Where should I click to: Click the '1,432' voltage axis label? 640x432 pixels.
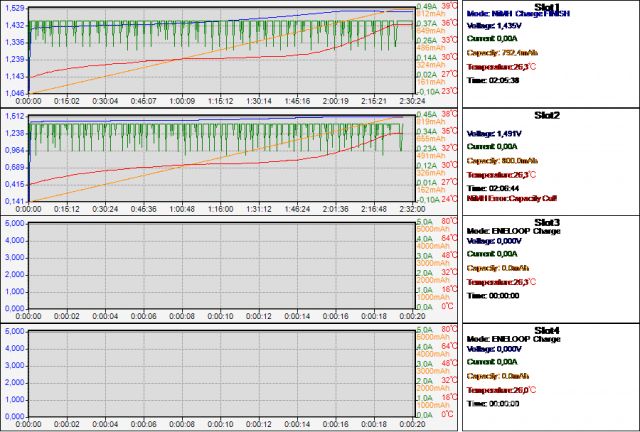[x=14, y=25]
